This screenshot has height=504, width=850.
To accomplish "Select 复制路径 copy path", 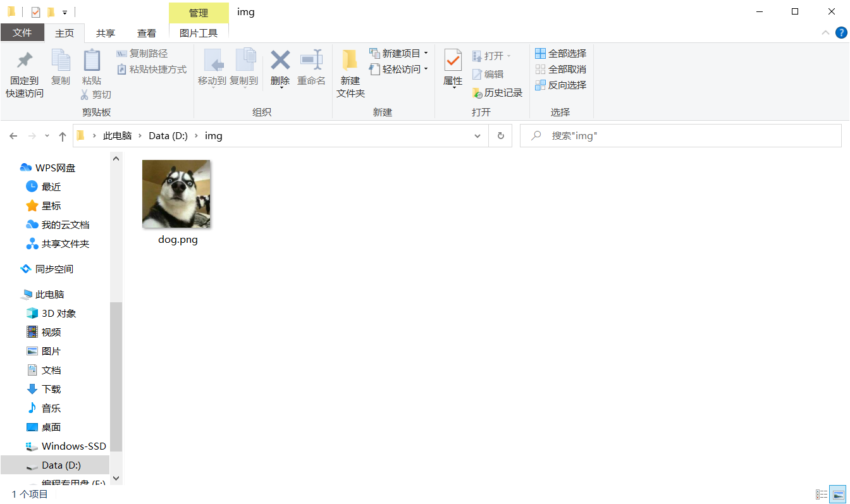I will [142, 54].
